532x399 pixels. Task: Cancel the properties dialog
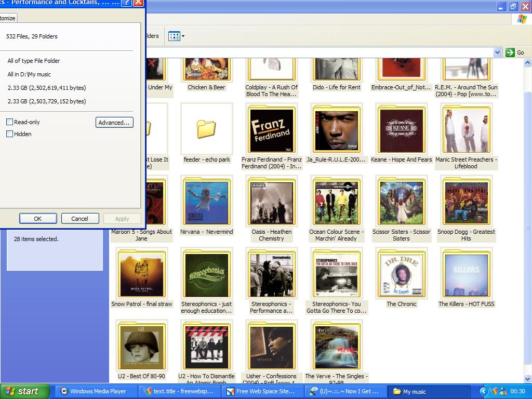pyautogui.click(x=79, y=219)
